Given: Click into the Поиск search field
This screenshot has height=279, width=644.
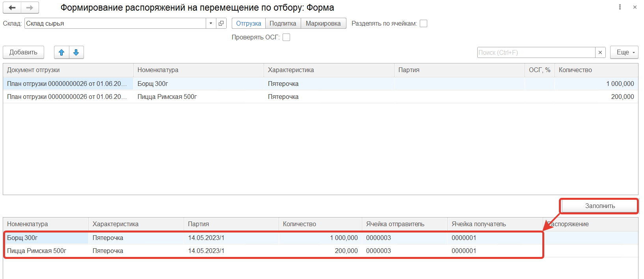Looking at the screenshot, I should click(x=536, y=52).
